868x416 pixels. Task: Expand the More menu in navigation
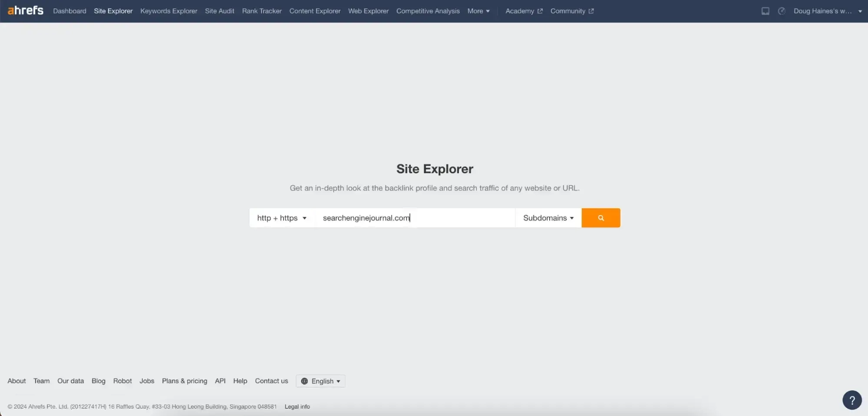(478, 11)
